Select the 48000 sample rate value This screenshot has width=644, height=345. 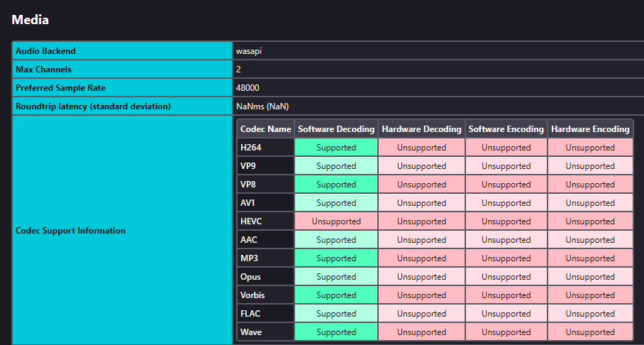click(248, 88)
